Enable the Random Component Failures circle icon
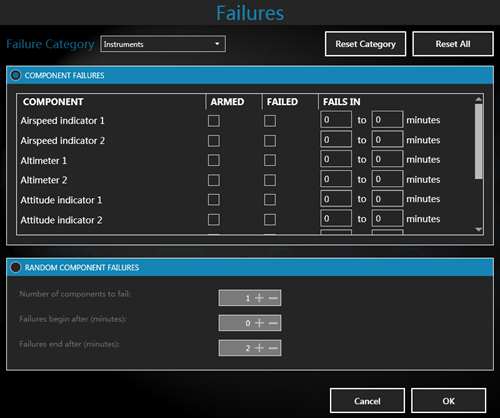This screenshot has height=418, width=500. 15,267
